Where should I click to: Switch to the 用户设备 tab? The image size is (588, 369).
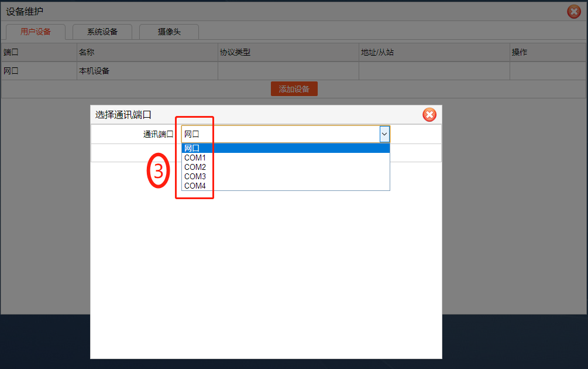pyautogui.click(x=36, y=32)
